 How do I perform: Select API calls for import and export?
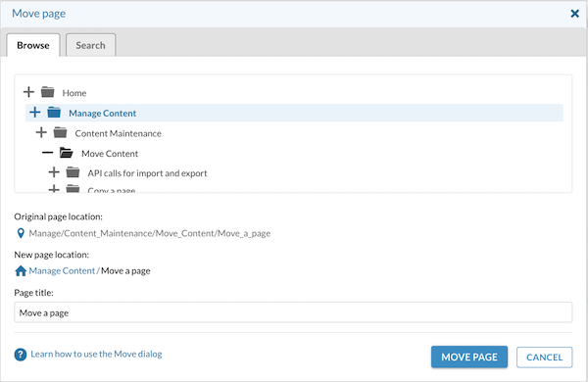coord(147,173)
